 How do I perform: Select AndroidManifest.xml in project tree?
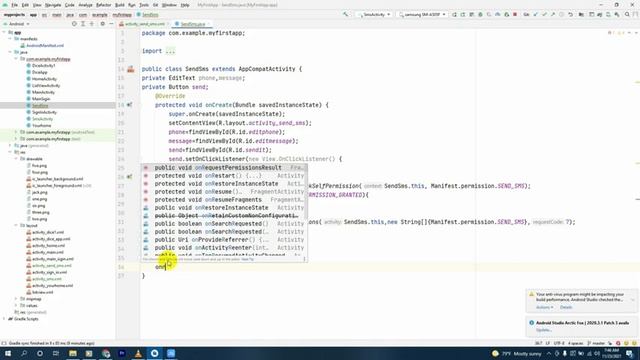pyautogui.click(x=45, y=46)
